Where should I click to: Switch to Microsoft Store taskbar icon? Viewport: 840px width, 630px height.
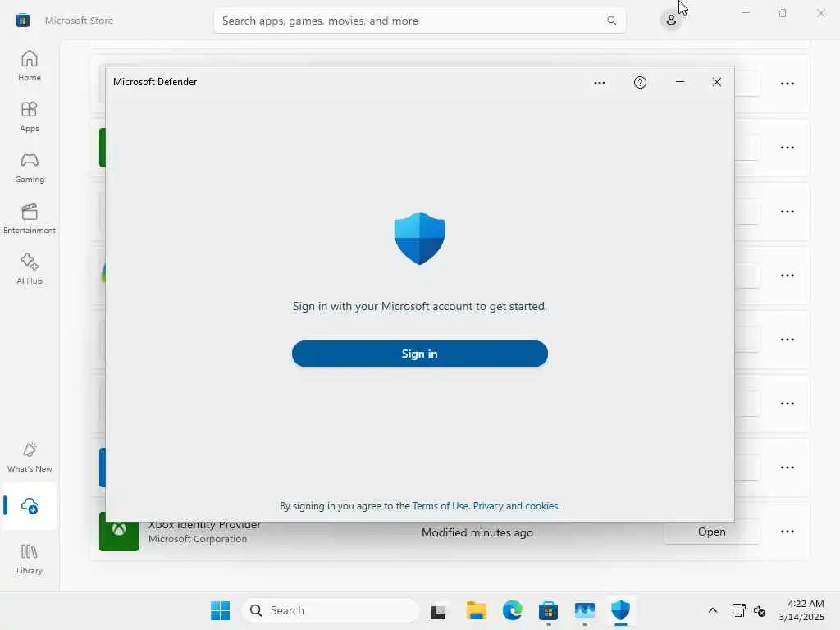click(x=548, y=610)
